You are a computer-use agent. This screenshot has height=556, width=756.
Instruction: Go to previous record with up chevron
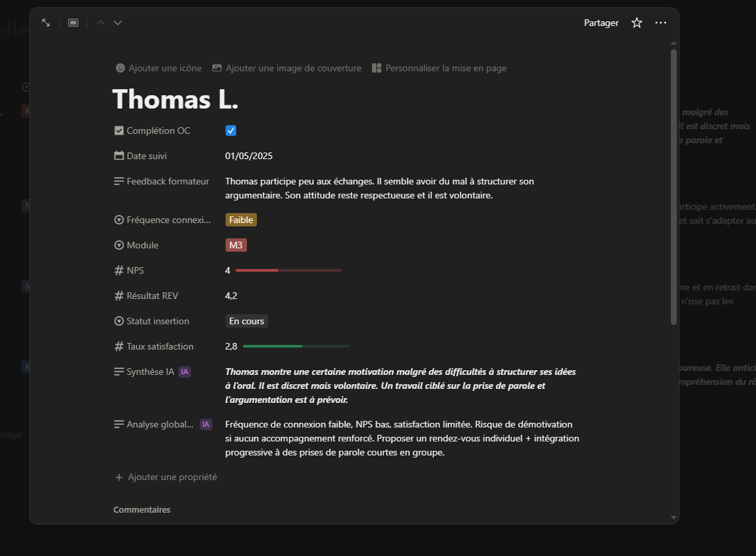100,23
